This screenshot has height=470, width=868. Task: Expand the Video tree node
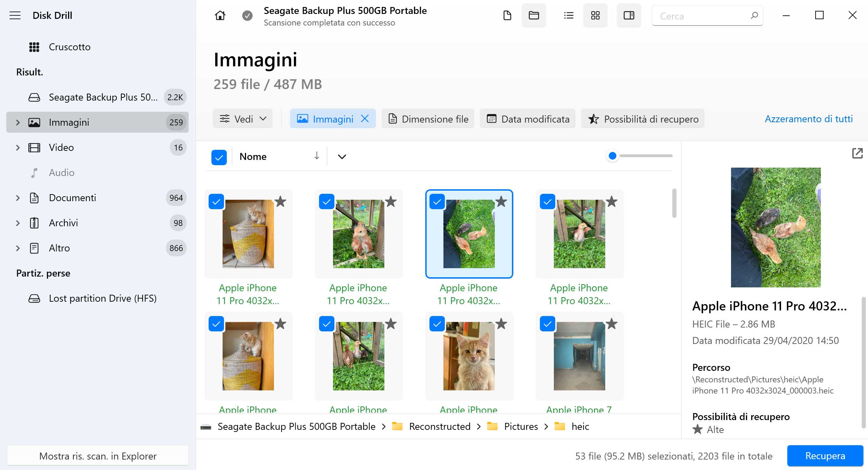pos(18,147)
